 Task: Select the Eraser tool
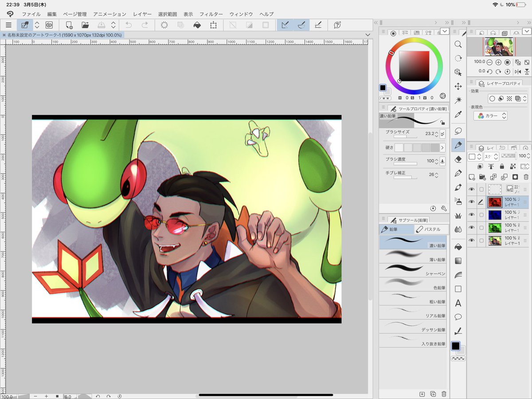pos(458,159)
